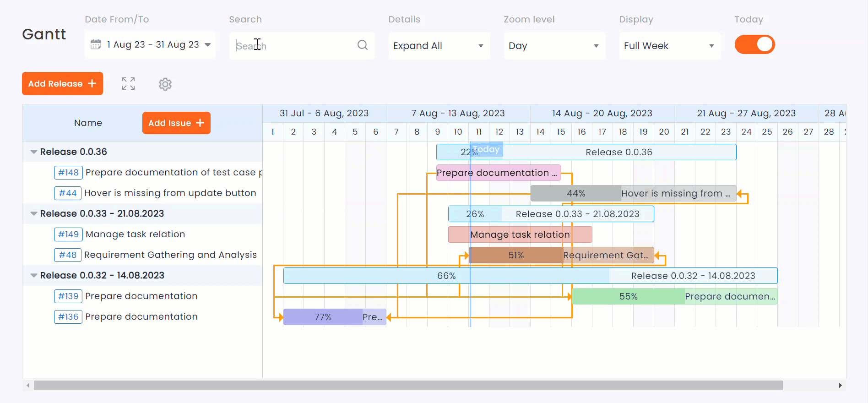Image resolution: width=868 pixels, height=403 pixels.
Task: Open the Expand All details dropdown
Action: 439,46
